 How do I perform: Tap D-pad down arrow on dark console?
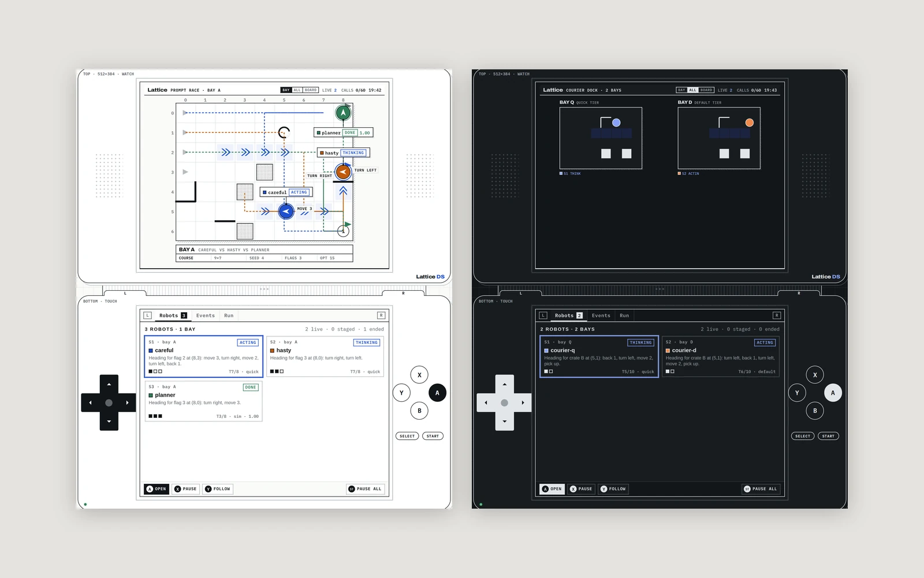pyautogui.click(x=504, y=421)
